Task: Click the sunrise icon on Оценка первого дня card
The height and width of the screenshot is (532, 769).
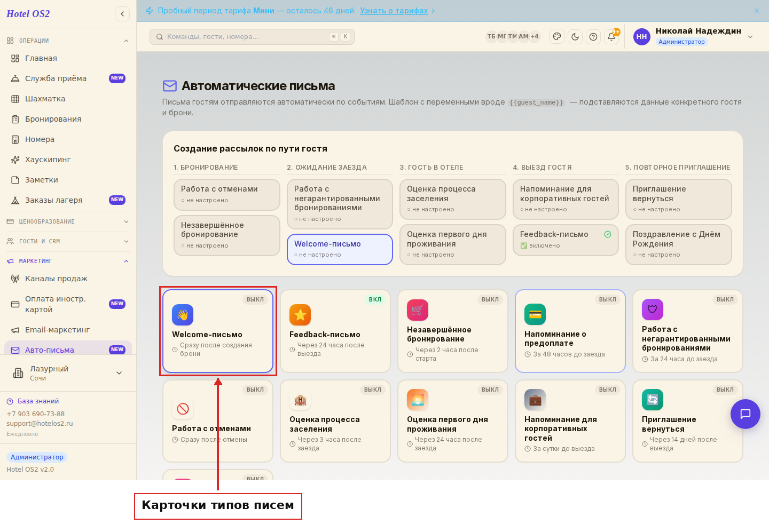Action: pos(418,400)
